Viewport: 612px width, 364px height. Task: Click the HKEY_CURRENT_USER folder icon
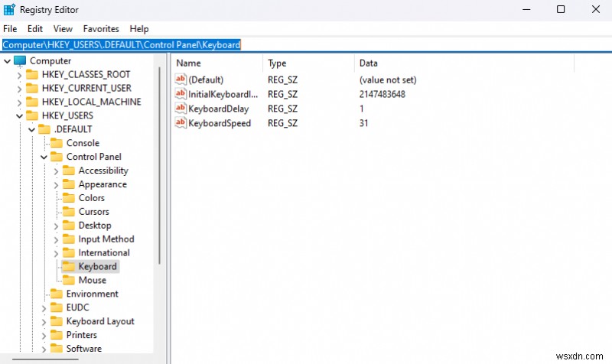32,88
